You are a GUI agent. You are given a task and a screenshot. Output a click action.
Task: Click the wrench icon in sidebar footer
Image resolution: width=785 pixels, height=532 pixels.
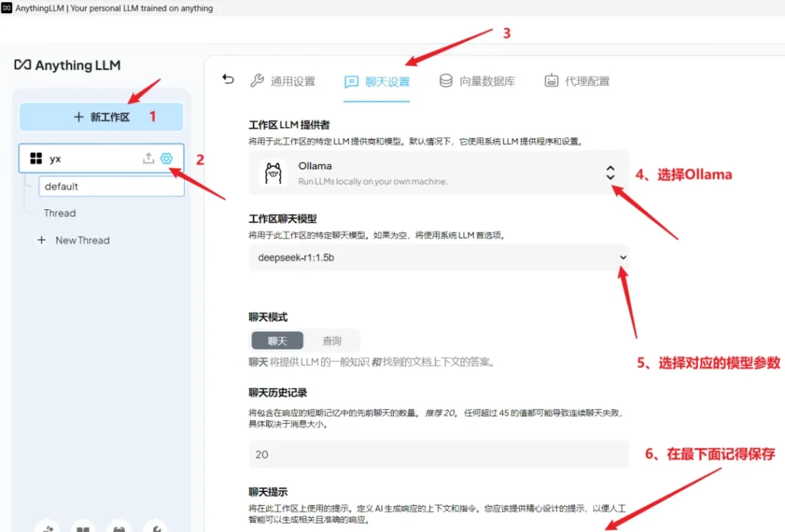(155, 527)
